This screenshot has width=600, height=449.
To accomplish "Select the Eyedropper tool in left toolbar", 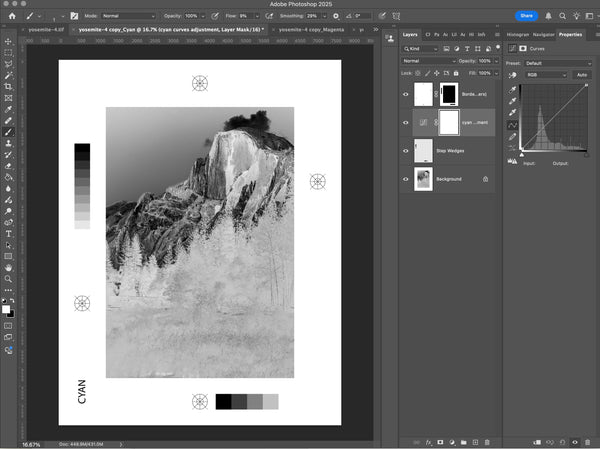I will click(x=8, y=109).
